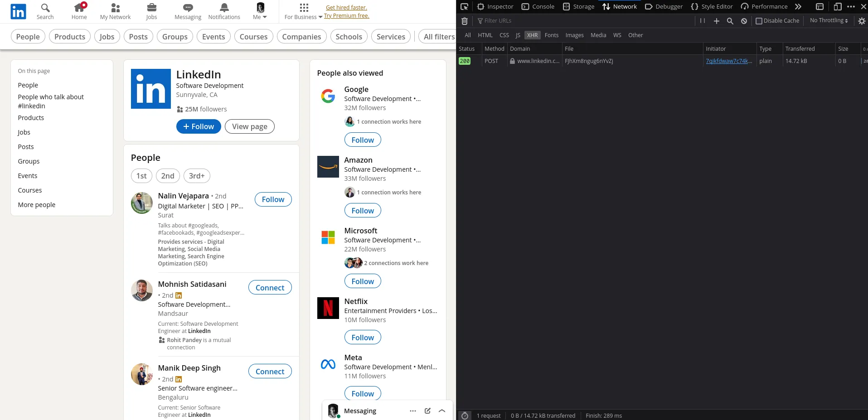The width and height of the screenshot is (868, 420).
Task: Click the large LinkedIn company logo
Action: [151, 89]
